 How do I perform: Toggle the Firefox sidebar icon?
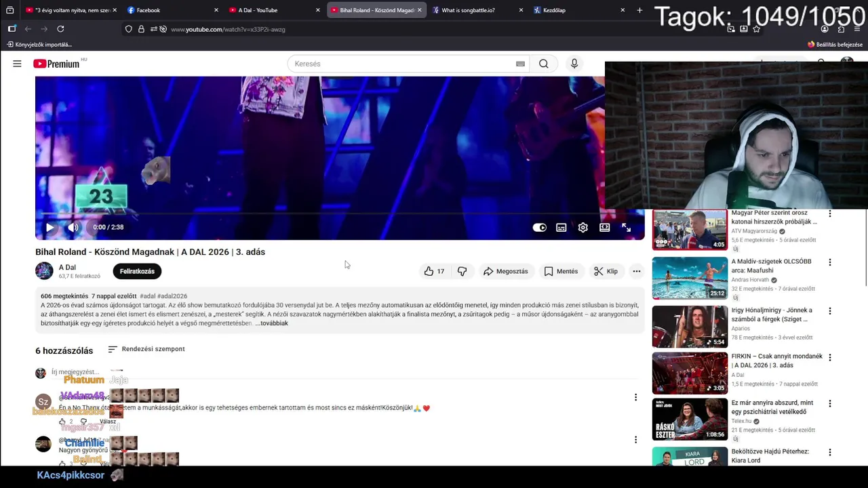click(12, 29)
